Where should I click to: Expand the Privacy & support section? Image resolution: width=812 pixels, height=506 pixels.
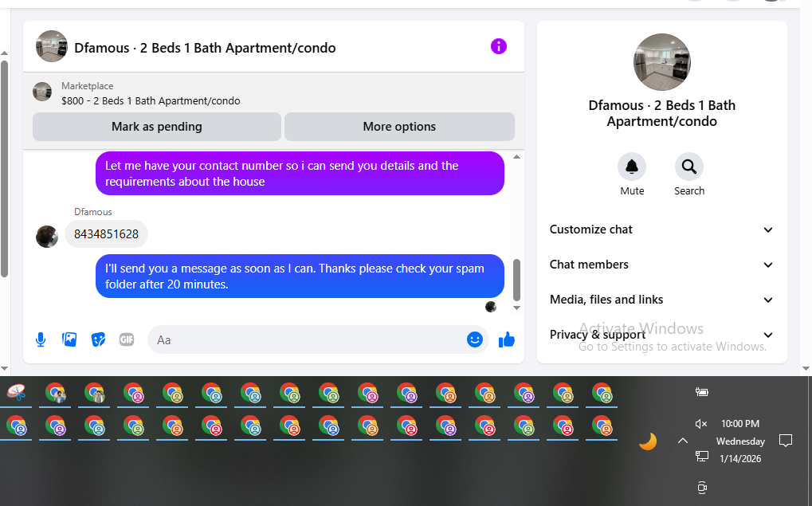(x=661, y=335)
